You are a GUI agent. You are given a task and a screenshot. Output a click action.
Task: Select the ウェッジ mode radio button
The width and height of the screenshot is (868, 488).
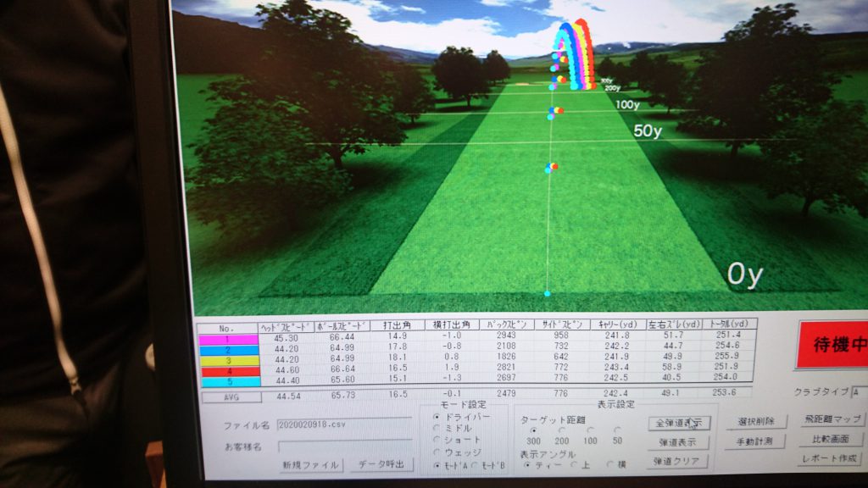click(x=437, y=452)
